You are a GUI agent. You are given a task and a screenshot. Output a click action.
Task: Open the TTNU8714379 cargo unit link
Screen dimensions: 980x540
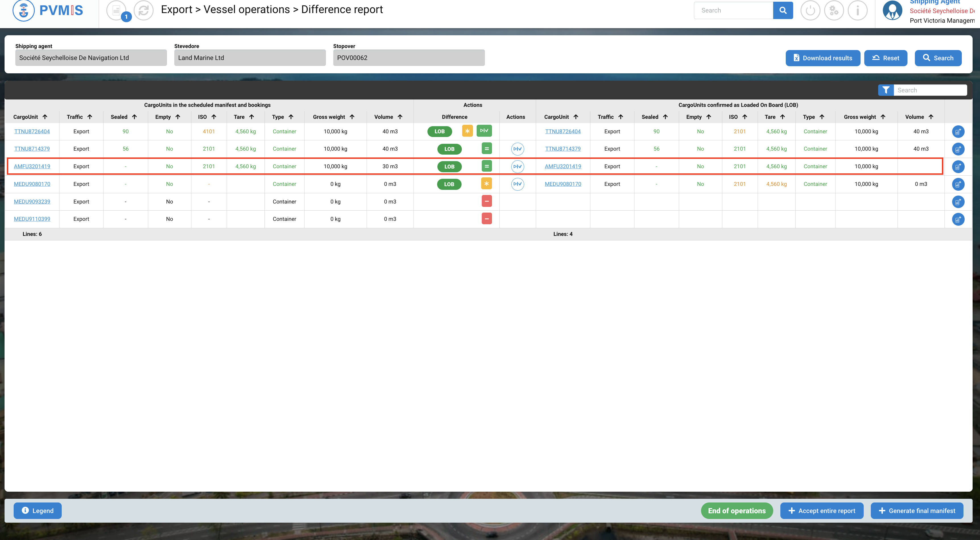32,149
